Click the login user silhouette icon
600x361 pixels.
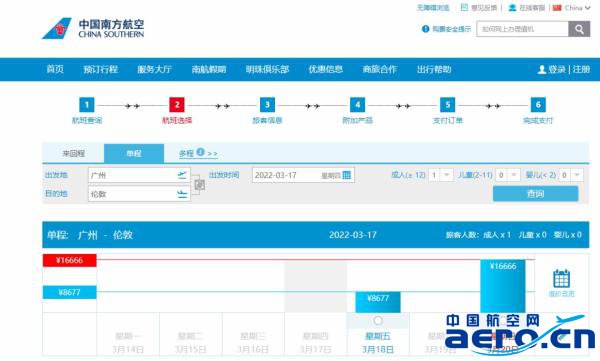point(541,69)
